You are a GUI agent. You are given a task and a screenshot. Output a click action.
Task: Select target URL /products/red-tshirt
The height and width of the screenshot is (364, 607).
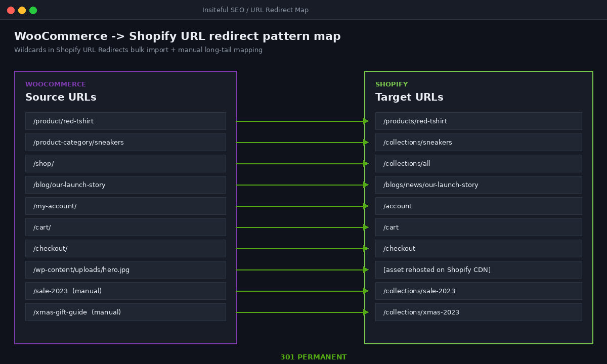click(479, 121)
